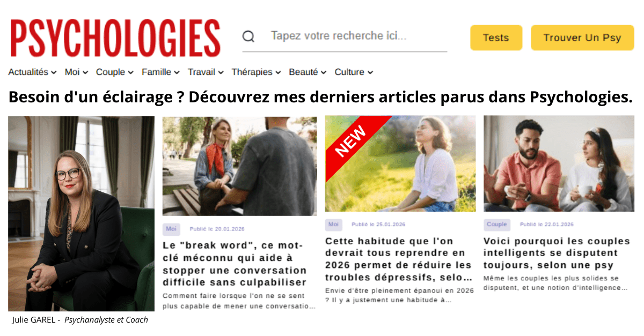The height and width of the screenshot is (336, 644).
Task: Open the Beauté menu
Action: pos(308,72)
